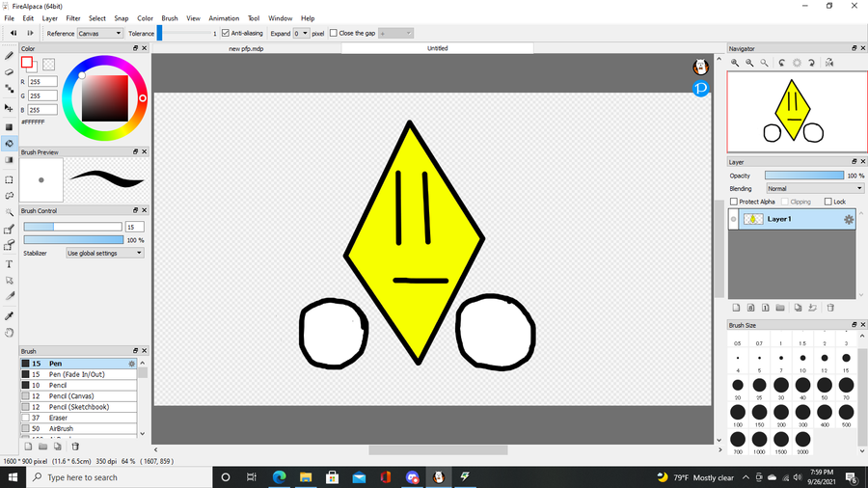Viewport: 868px width, 488px height.
Task: Select the Dot tool below the eraser
Action: 10,89
